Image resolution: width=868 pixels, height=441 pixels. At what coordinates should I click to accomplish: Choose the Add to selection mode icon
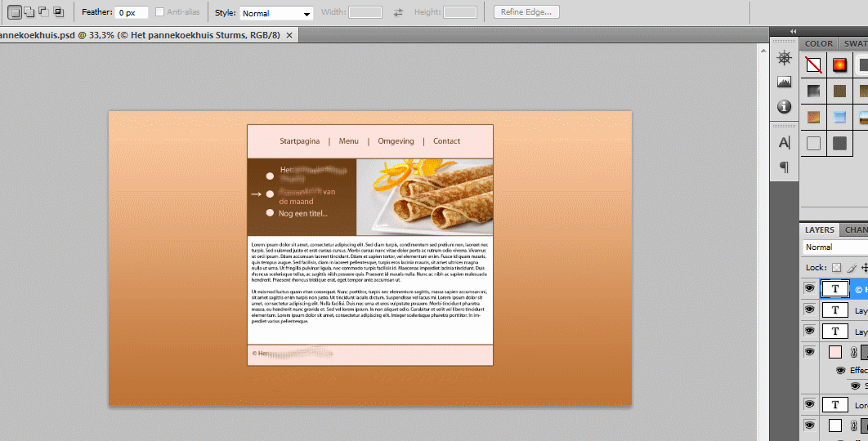[29, 12]
